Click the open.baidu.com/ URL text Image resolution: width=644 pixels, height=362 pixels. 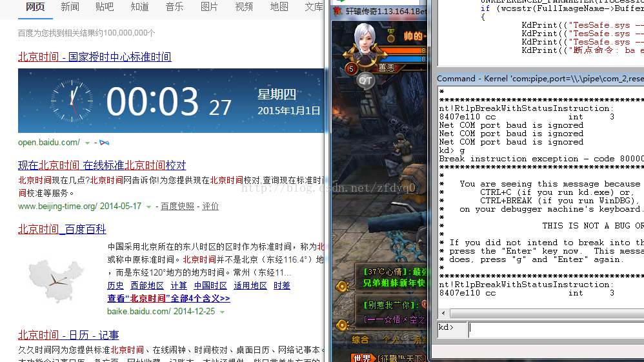pyautogui.click(x=49, y=143)
